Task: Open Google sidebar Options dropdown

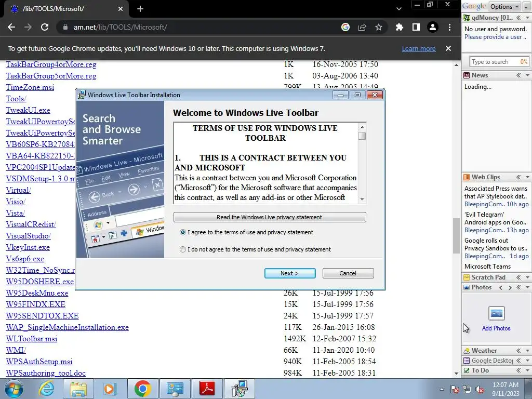Action: tap(504, 6)
